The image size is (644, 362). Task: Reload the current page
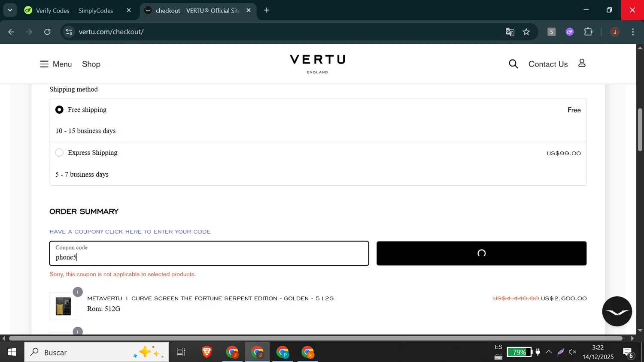[x=48, y=32]
